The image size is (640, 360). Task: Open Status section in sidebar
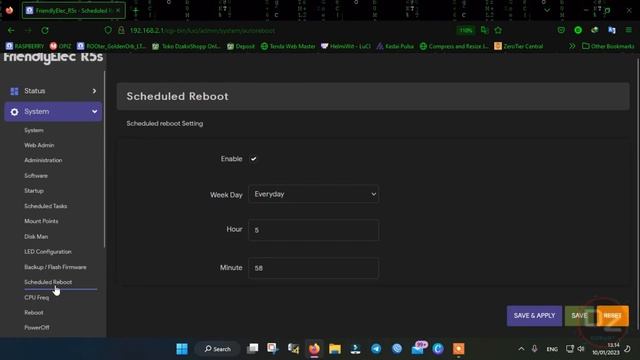[53, 91]
